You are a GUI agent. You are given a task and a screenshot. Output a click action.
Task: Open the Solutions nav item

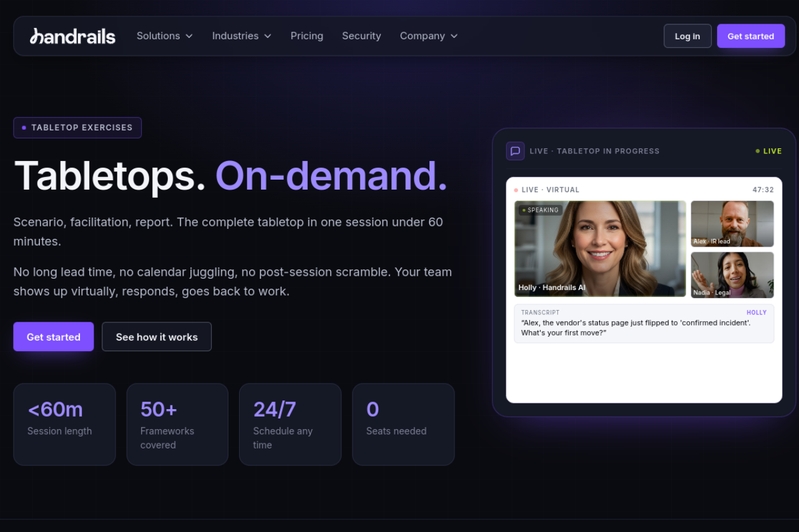165,36
